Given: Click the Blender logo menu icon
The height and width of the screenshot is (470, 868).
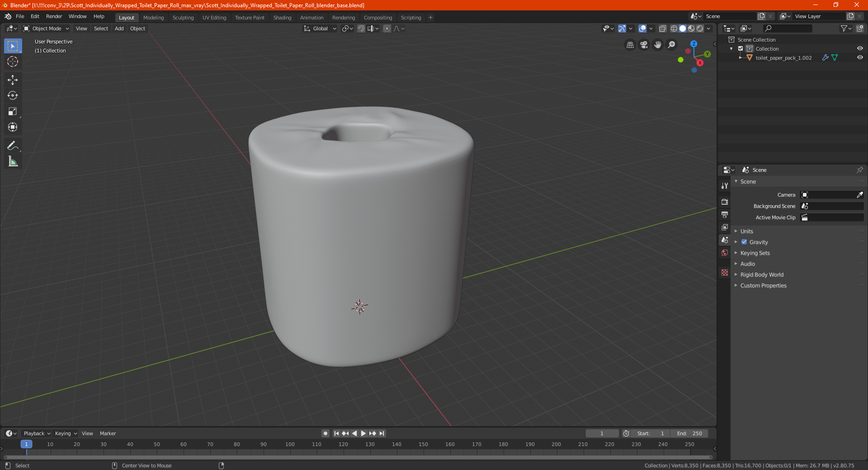Looking at the screenshot, I should (x=8, y=16).
